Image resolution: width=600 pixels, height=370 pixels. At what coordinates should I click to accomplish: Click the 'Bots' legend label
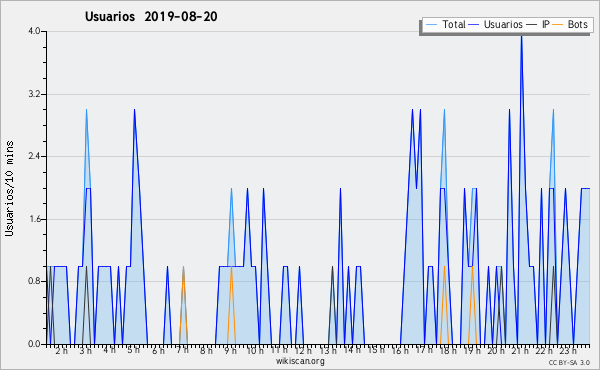click(x=577, y=24)
